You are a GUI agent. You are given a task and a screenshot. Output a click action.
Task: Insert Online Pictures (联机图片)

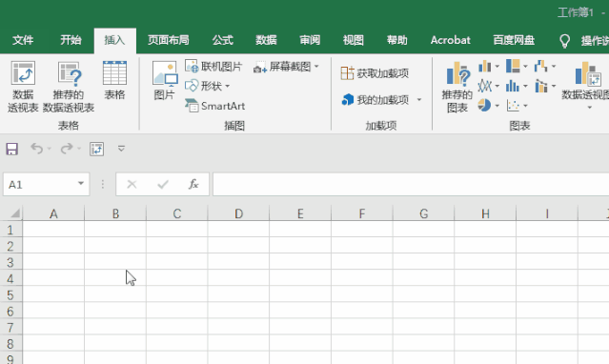(x=213, y=67)
